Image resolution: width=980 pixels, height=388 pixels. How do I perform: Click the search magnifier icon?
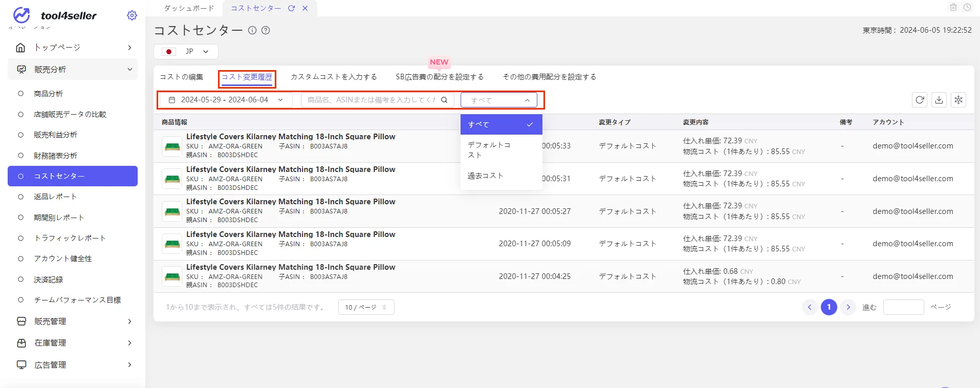point(444,100)
